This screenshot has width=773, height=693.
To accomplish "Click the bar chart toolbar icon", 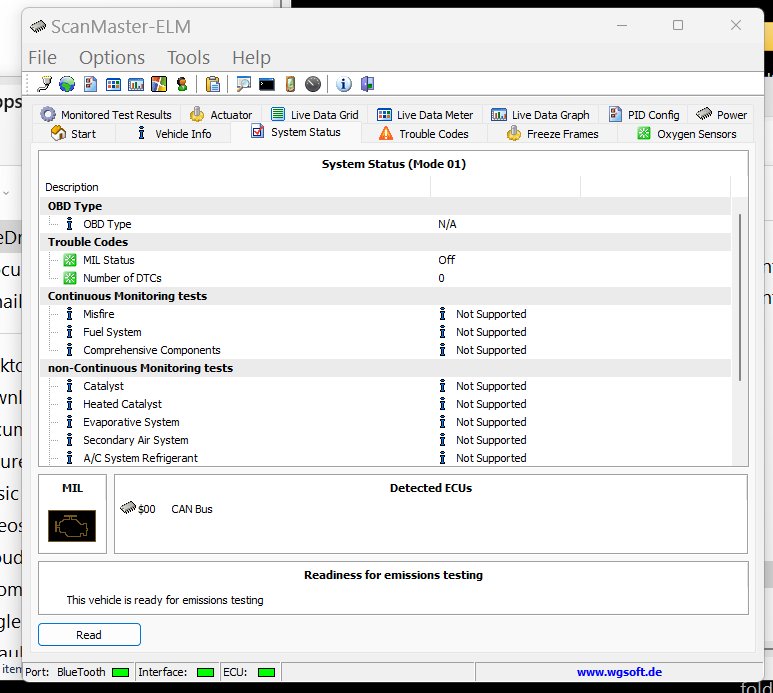I will (x=136, y=84).
